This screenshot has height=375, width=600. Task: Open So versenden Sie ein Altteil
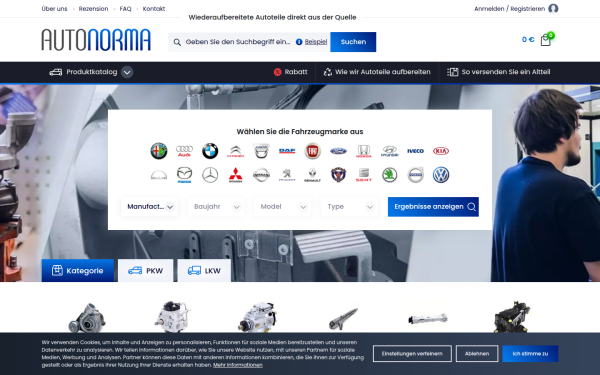[x=499, y=72]
